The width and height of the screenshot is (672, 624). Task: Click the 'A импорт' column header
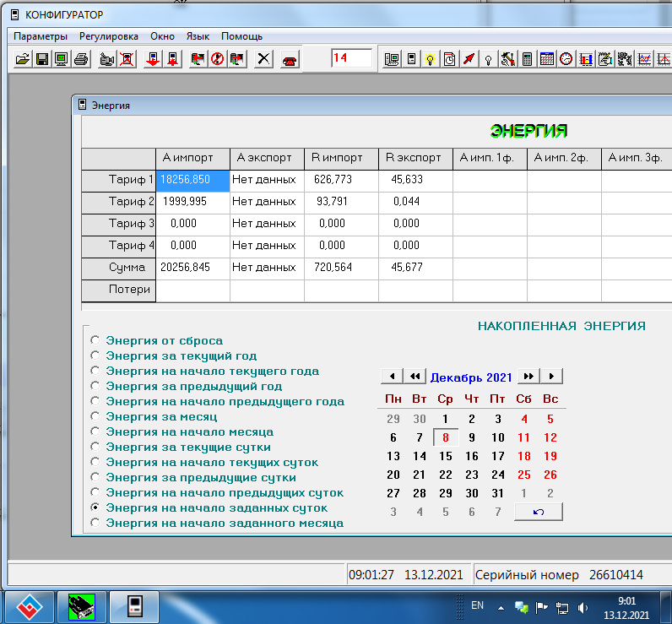coord(192,158)
